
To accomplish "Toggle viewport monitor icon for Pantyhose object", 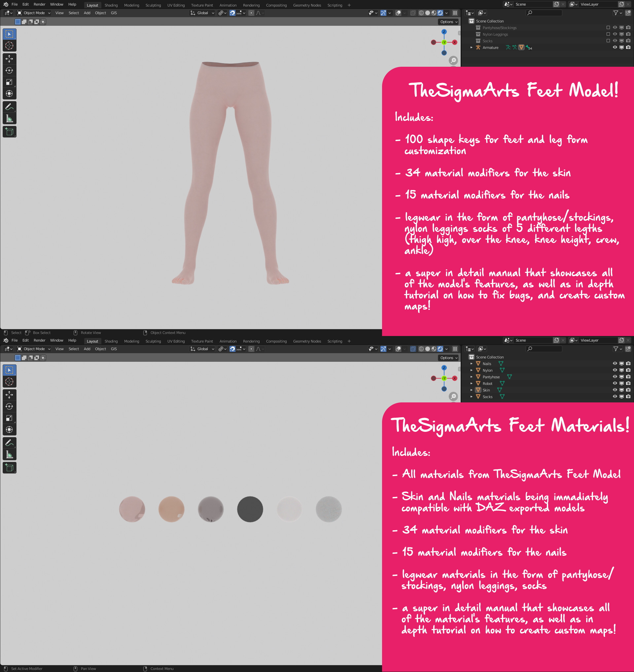I will [x=621, y=377].
